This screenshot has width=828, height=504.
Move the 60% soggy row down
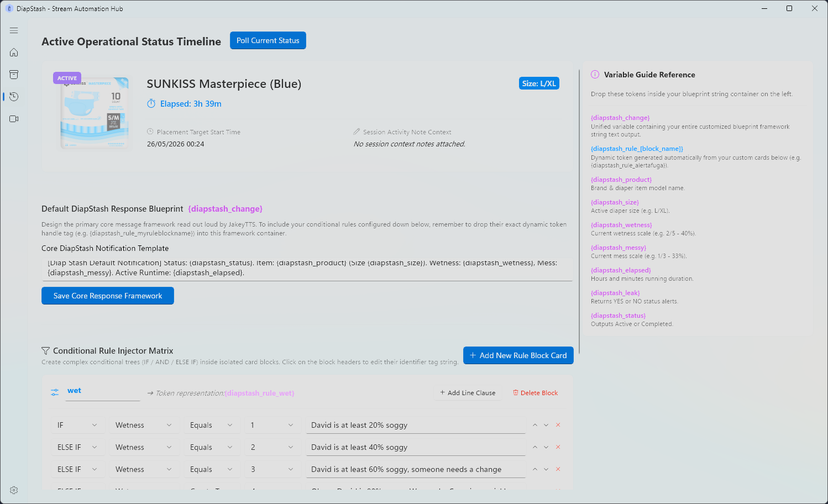(x=546, y=469)
